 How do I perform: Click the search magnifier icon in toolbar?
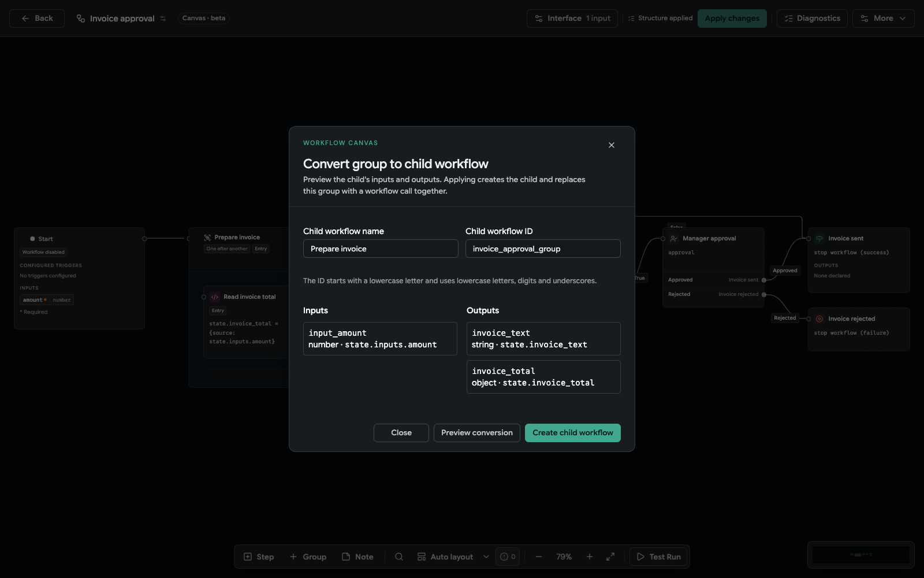coord(399,557)
